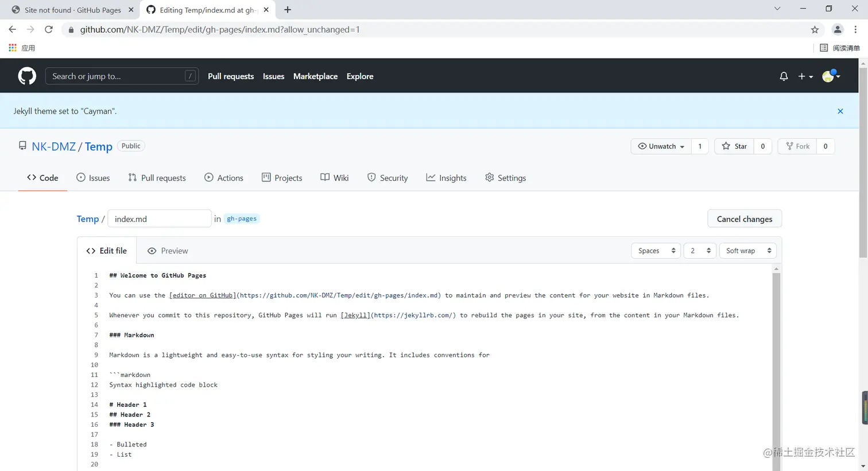
Task: Open the Temp repository link in header
Action: (99, 146)
